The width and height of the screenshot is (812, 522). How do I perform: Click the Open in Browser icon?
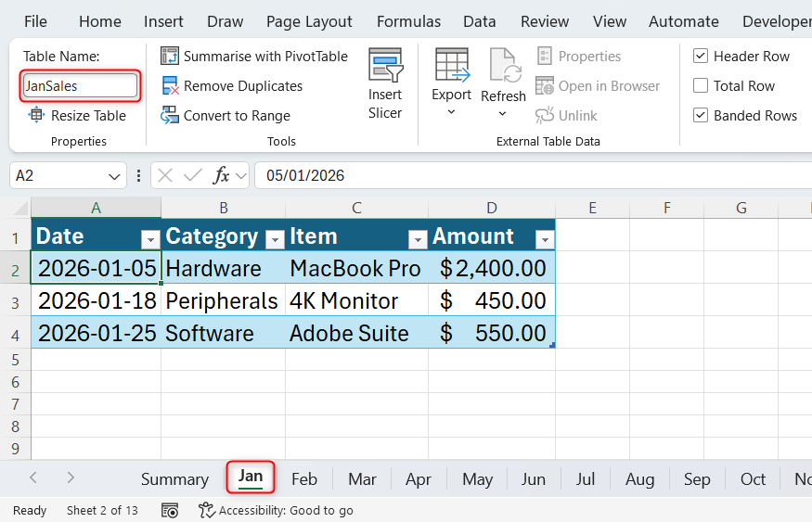(544, 86)
